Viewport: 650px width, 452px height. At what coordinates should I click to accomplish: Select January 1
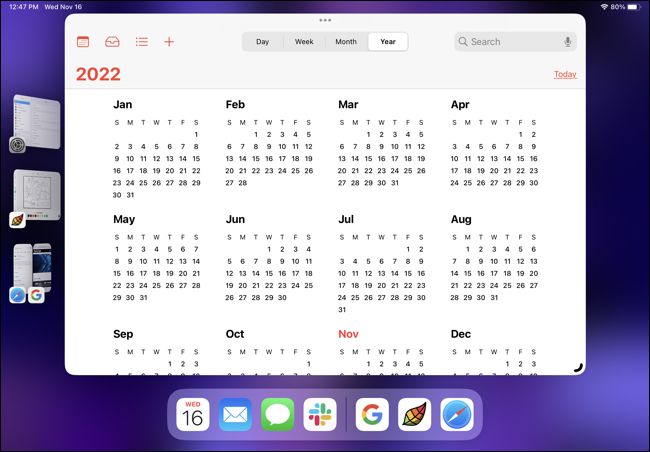[x=196, y=134]
